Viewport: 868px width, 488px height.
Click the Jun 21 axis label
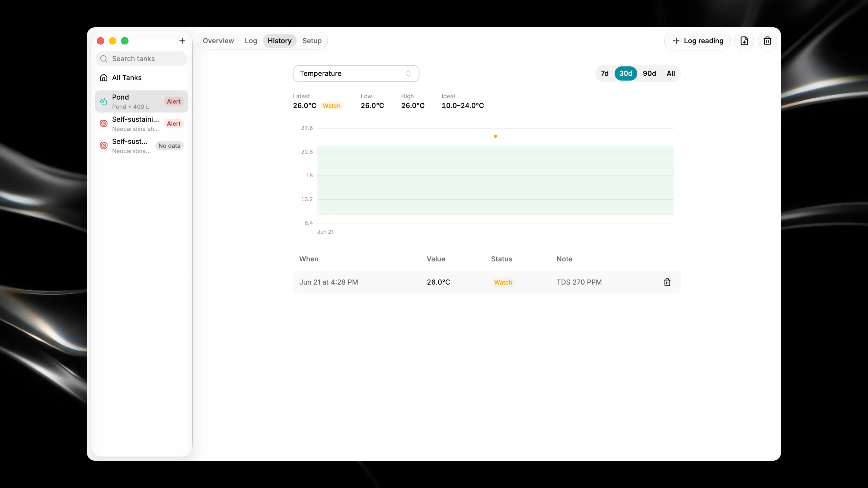pyautogui.click(x=325, y=232)
